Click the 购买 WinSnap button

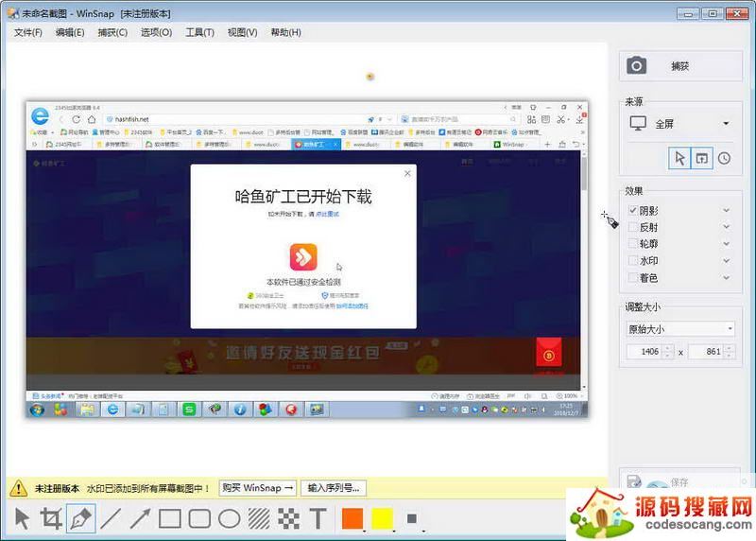tap(258, 488)
